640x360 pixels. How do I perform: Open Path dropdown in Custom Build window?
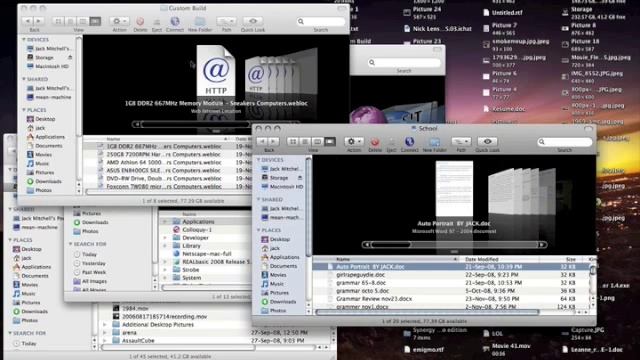point(226,21)
